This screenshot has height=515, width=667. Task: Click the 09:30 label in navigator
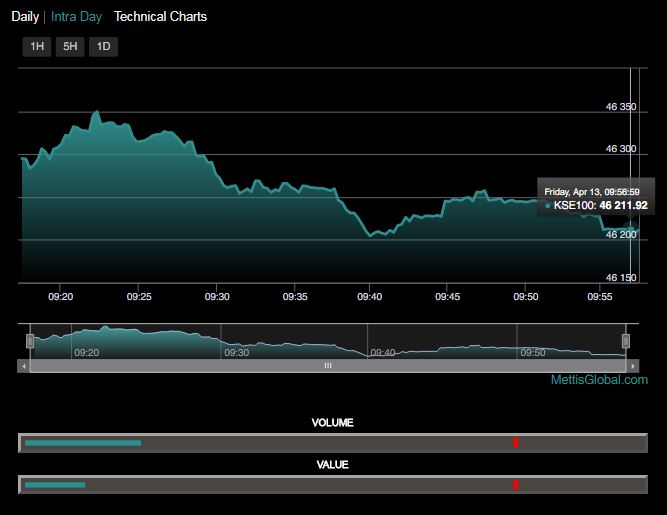237,353
